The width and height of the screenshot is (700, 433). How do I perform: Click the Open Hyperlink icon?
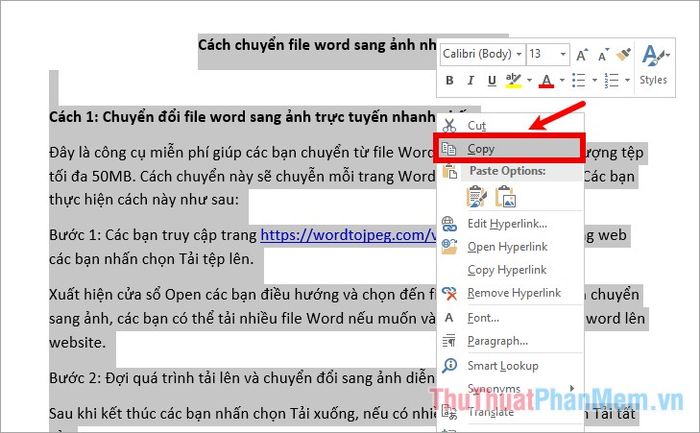coord(449,246)
